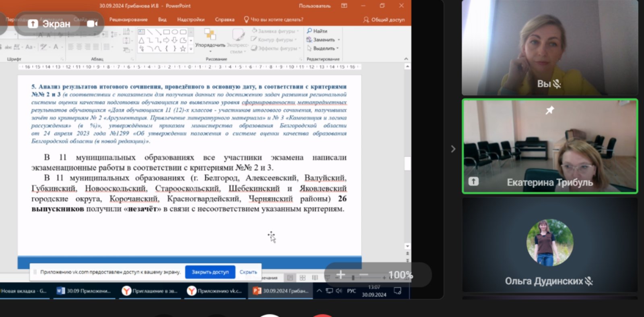Open the 'Приглашение в зв...' browser taskbar item
This screenshot has width=644, height=317.
(x=150, y=291)
